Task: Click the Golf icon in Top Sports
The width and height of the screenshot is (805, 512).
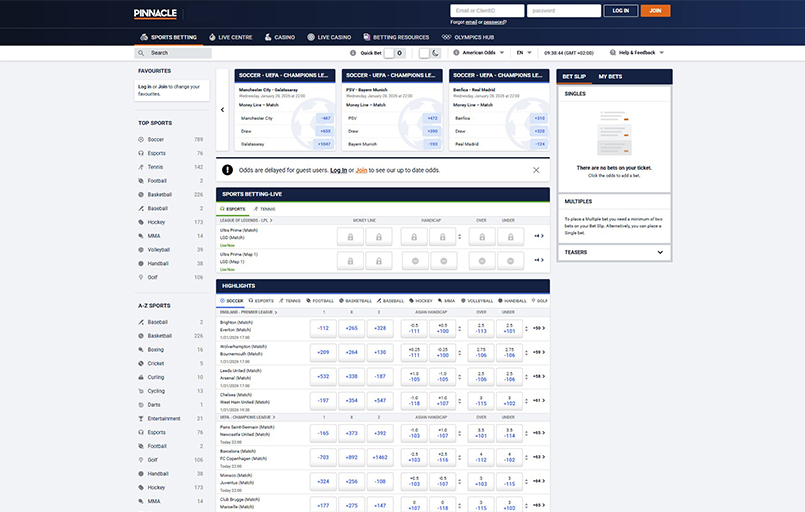Action: [141, 277]
